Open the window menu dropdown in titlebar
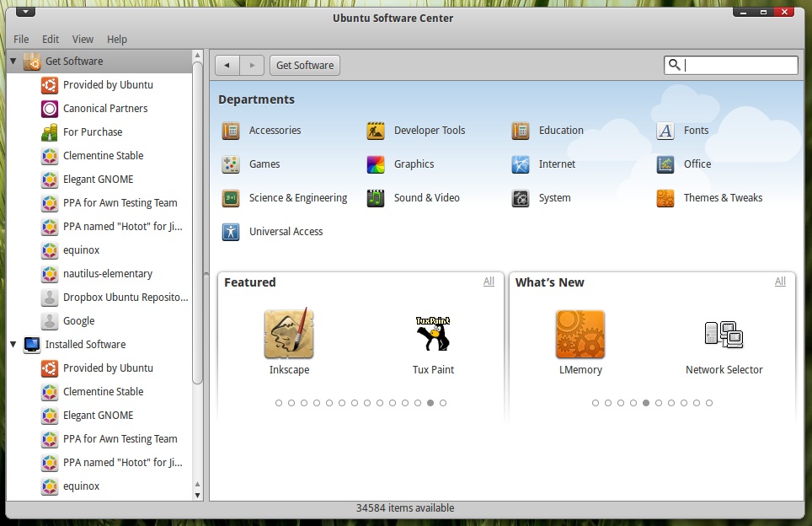Screen dimensions: 812x526 [x=25, y=12]
